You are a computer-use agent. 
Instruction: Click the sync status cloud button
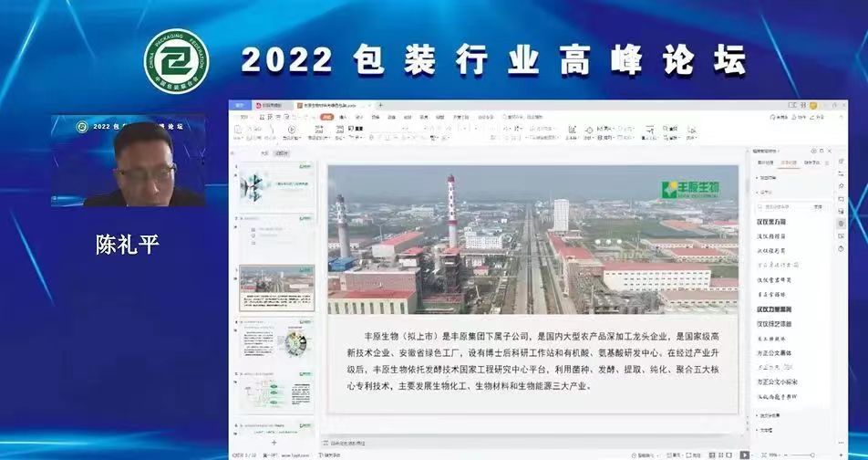point(779,117)
